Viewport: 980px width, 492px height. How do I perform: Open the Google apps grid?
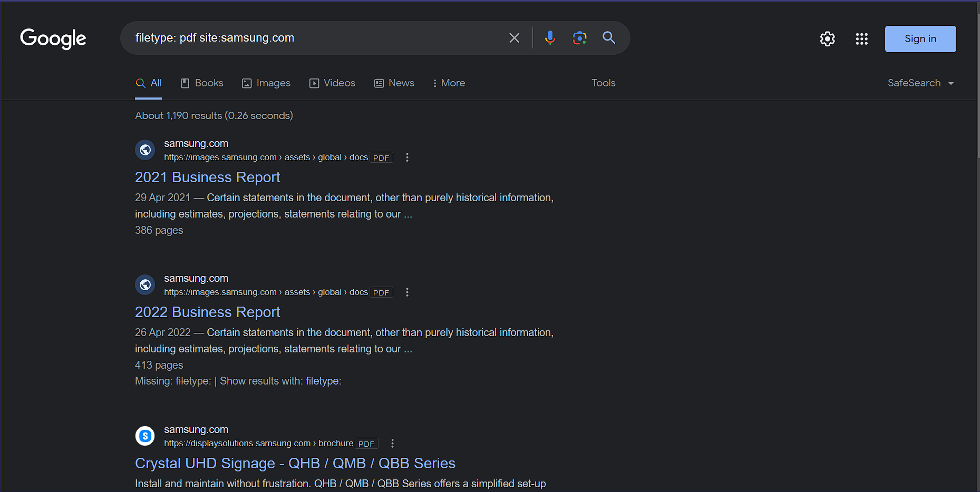click(x=861, y=39)
